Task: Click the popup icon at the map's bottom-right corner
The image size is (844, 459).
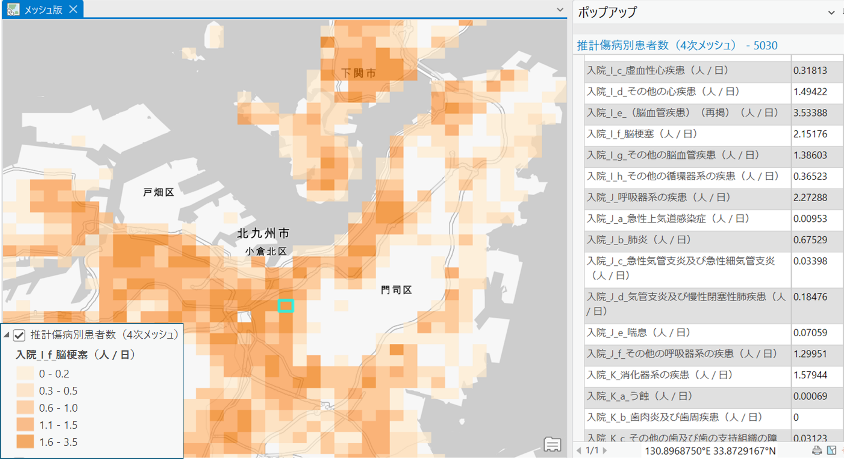Action: [552, 444]
